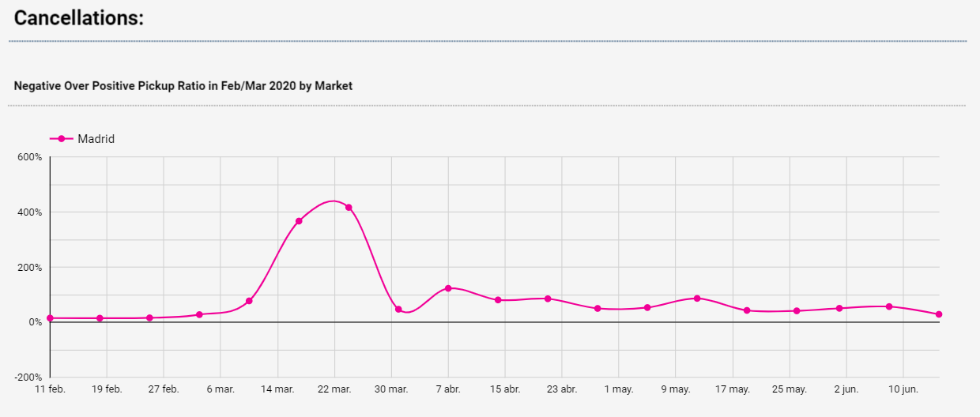This screenshot has height=417, width=980.
Task: Click the Cancellations heading
Action: tap(79, 17)
